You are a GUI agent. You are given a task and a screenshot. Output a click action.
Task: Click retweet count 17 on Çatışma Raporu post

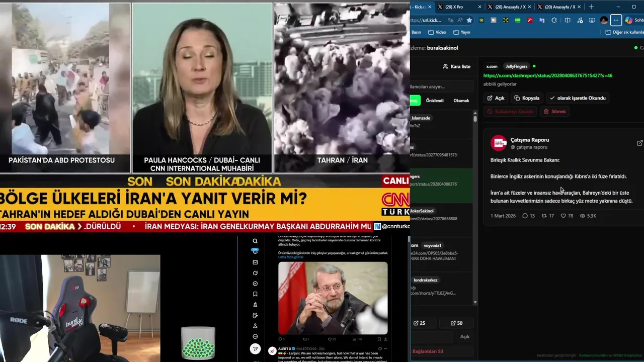pos(547,216)
